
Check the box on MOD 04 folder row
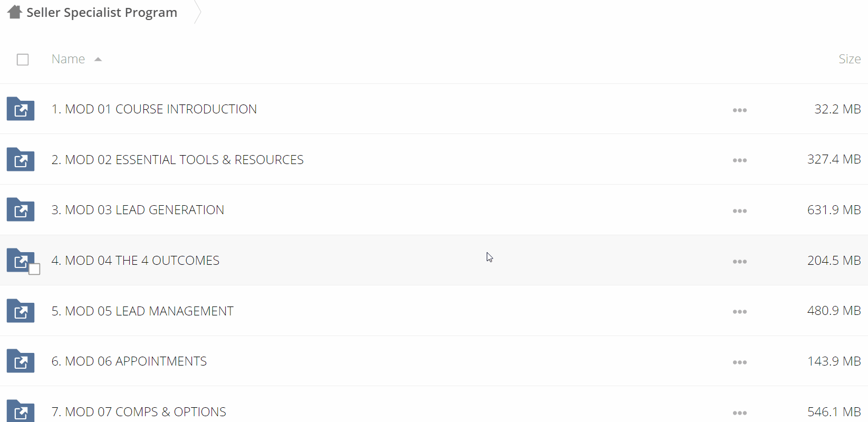[x=34, y=270]
